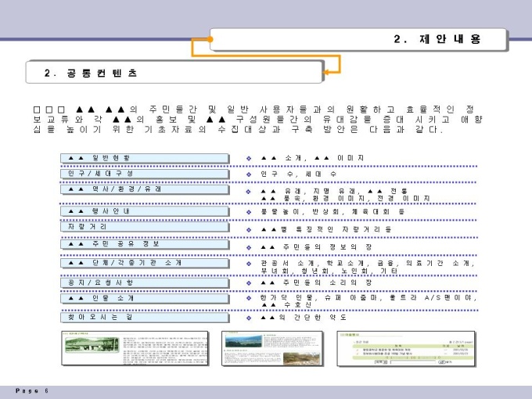Viewport: 532px width, 399px height.
Task: Click the diamond bullet beside '인구 수, 세대 수'
Action: 249,174
